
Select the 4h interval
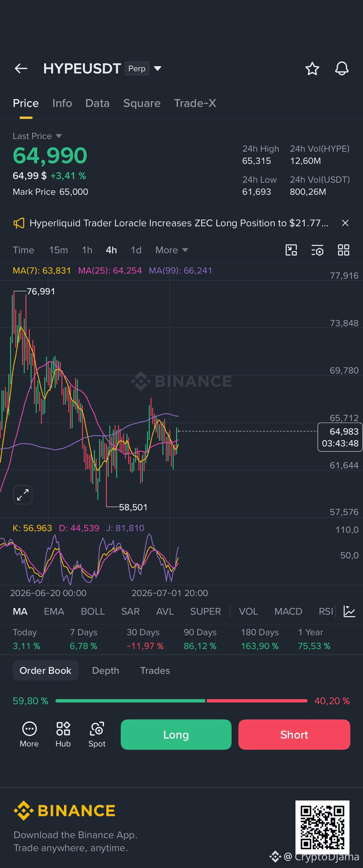click(111, 250)
